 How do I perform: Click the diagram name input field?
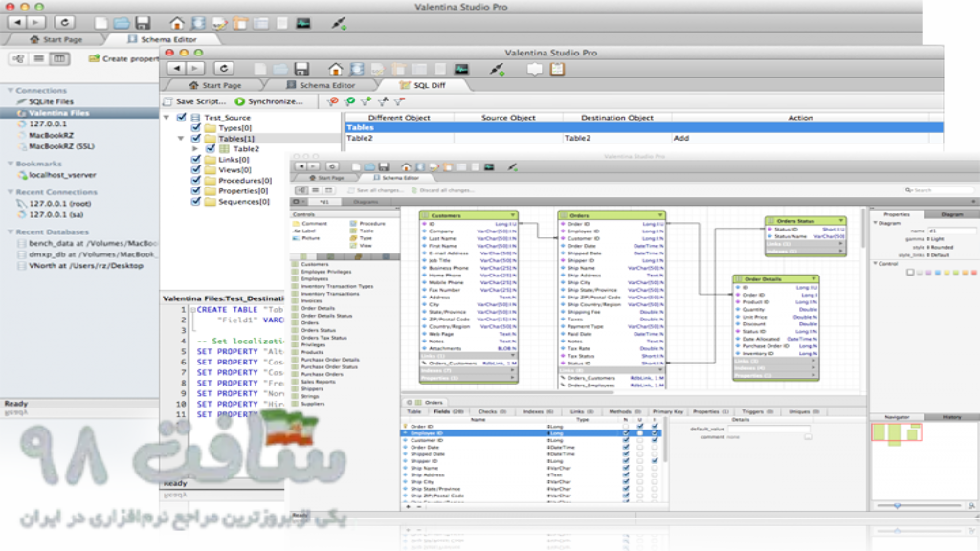tap(952, 231)
